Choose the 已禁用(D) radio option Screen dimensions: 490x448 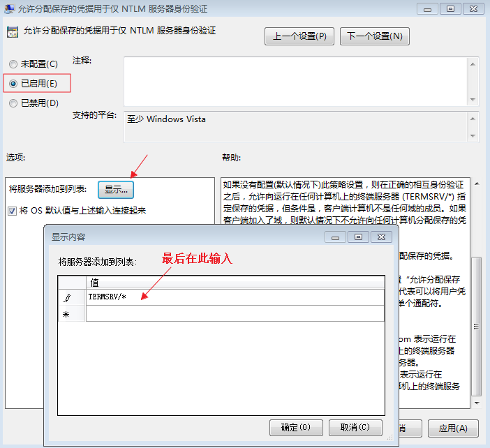[x=13, y=103]
